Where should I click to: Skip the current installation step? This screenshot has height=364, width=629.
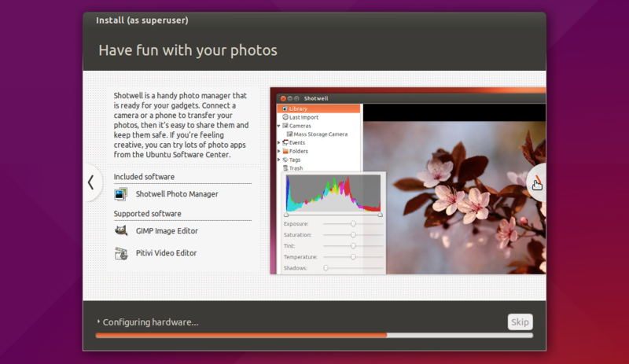[520, 322]
